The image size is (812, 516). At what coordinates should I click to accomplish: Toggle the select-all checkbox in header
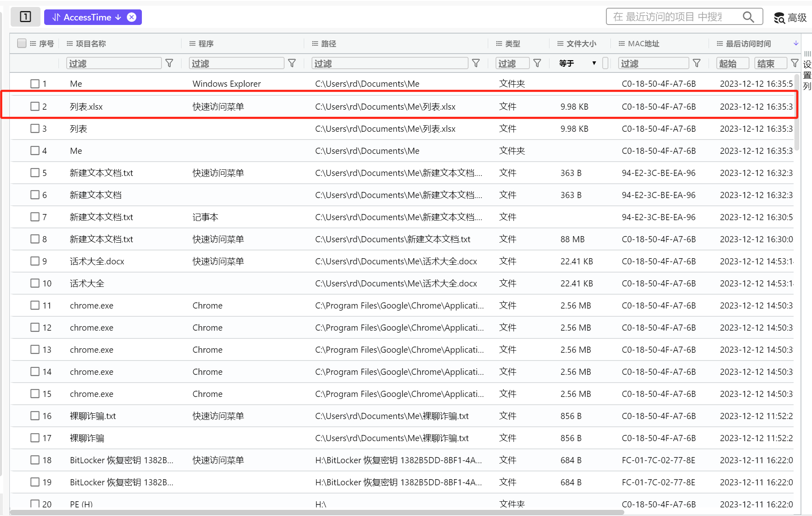click(22, 43)
